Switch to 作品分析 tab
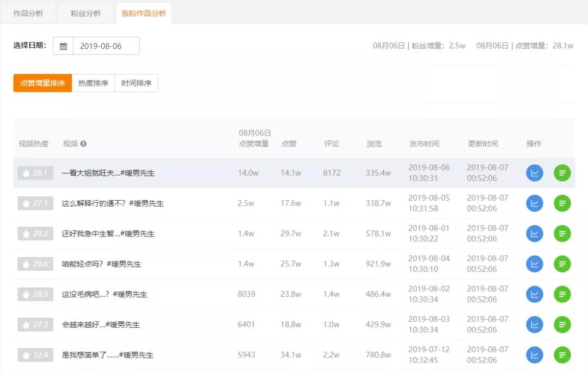 click(x=28, y=14)
